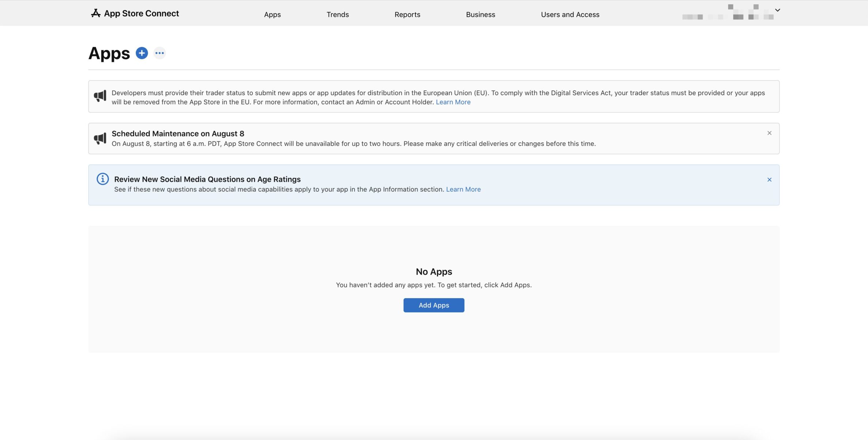
Task: Open the Apps navigation tab
Action: (x=272, y=15)
